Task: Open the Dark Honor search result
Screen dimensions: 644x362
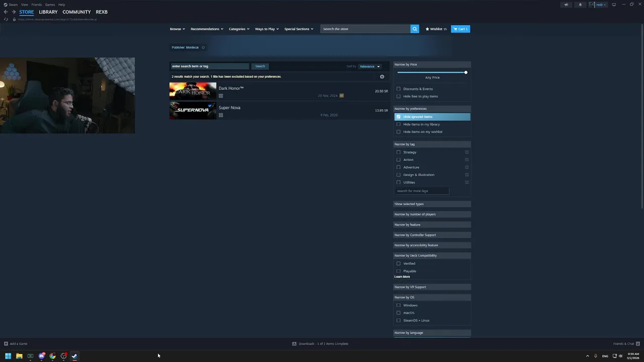Action: pos(279,91)
